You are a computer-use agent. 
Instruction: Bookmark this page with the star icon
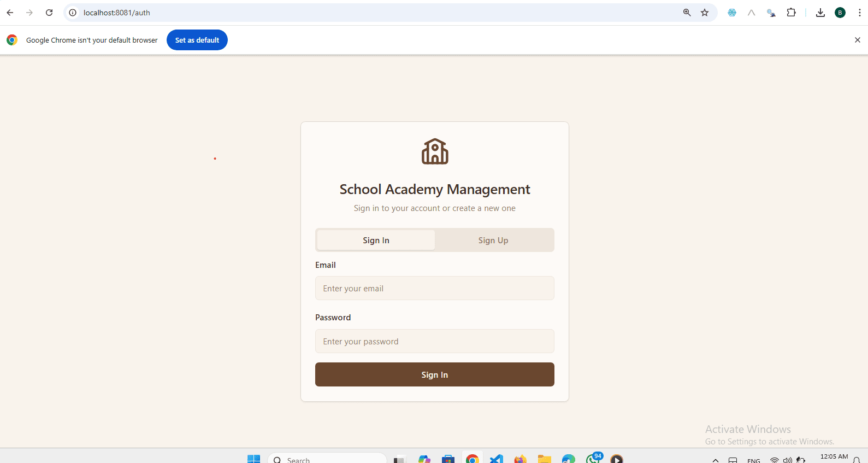(x=705, y=13)
